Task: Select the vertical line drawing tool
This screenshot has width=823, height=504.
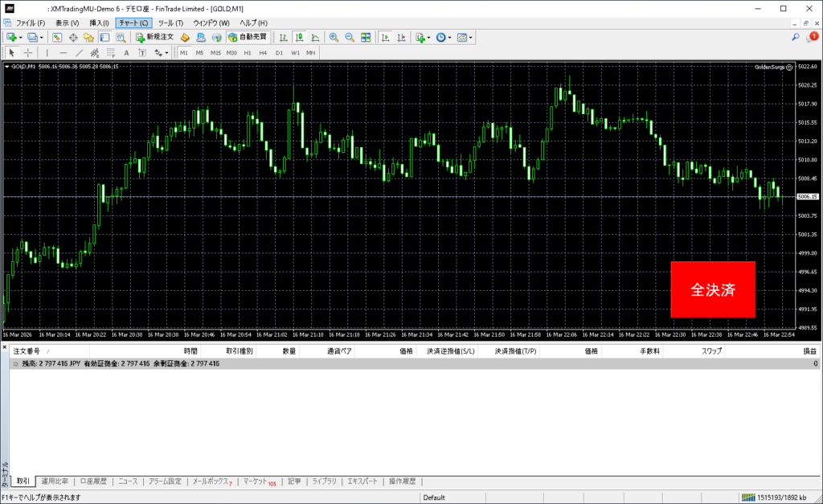Action: 47,52
